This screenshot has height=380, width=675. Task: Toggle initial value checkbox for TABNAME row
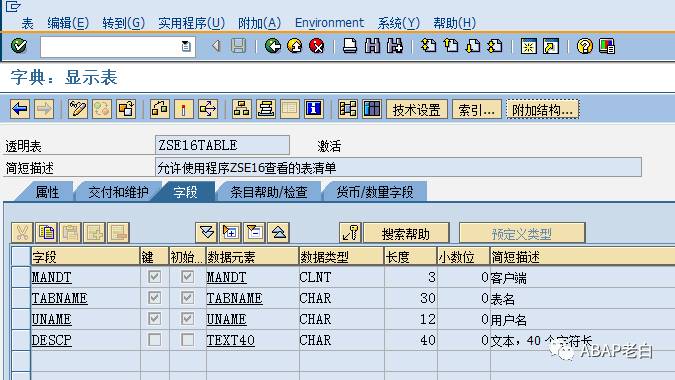[187, 298]
